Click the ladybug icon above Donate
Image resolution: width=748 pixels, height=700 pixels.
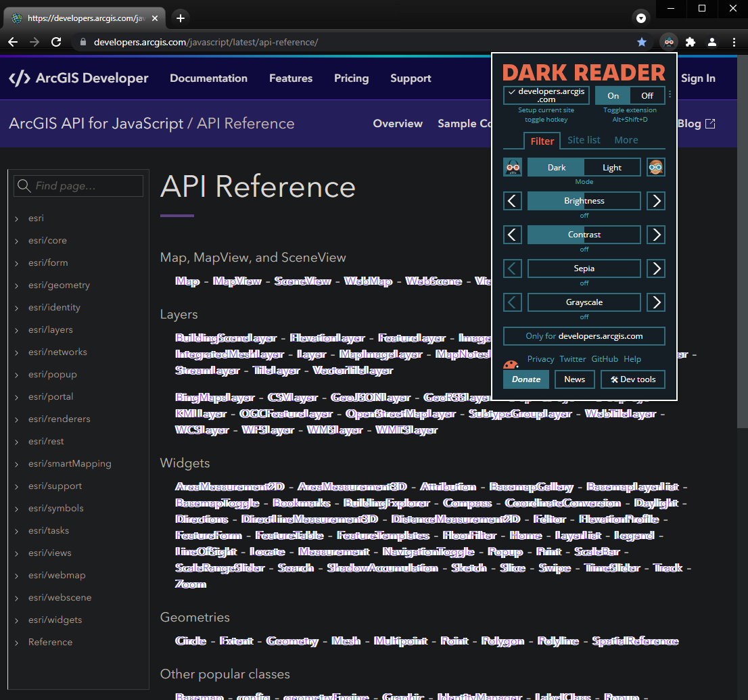[511, 365]
